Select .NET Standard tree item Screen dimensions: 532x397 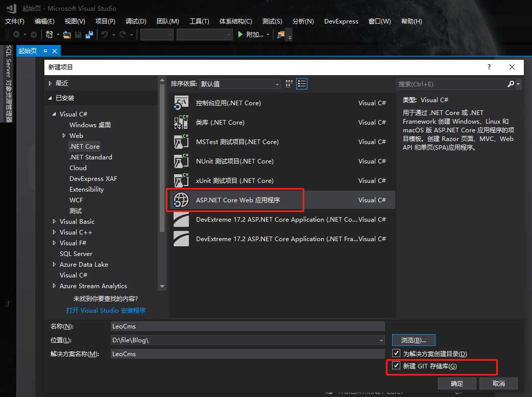[x=90, y=157]
